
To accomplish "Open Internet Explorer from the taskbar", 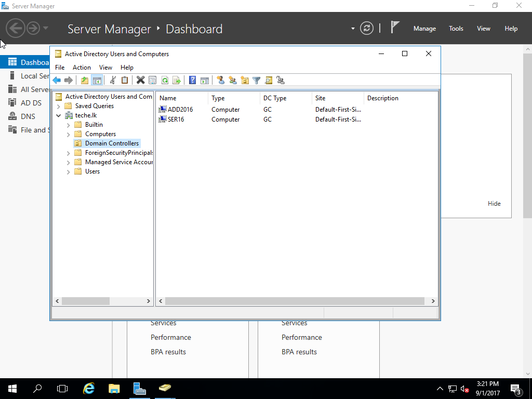I will pyautogui.click(x=89, y=388).
